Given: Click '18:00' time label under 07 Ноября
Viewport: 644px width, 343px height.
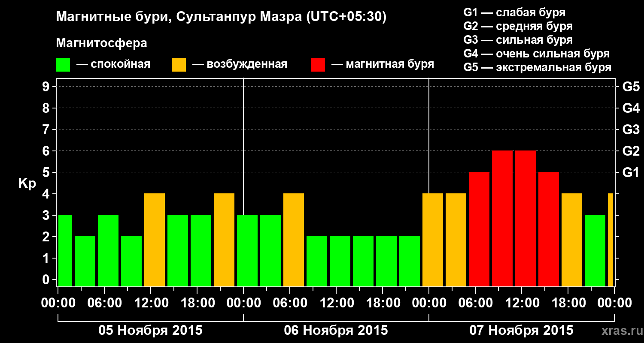Looking at the screenshot, I should [x=568, y=303].
